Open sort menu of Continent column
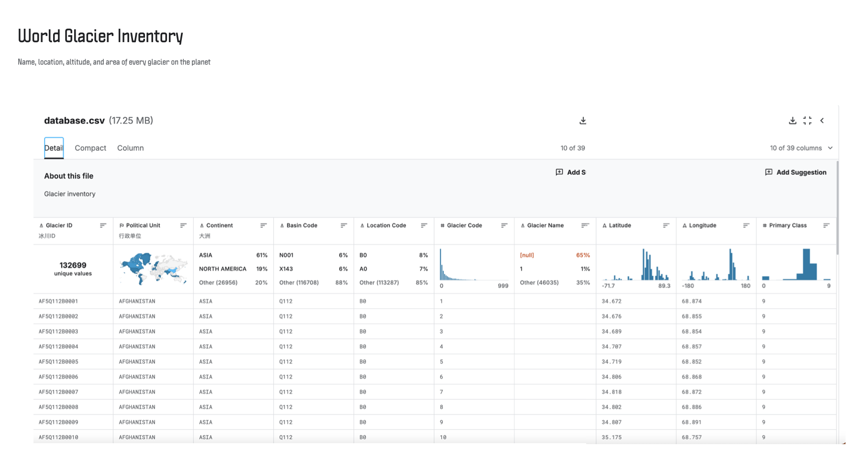The height and width of the screenshot is (470, 868). (x=263, y=225)
